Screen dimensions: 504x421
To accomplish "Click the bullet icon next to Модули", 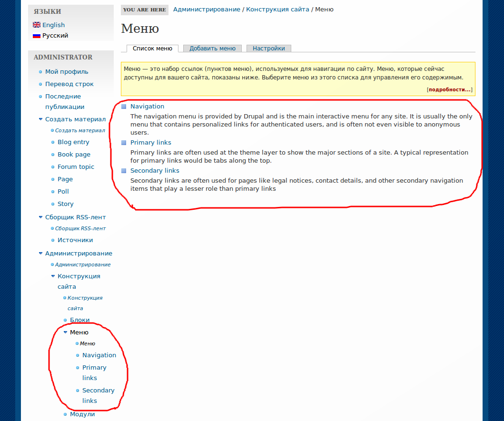I will click(64, 414).
